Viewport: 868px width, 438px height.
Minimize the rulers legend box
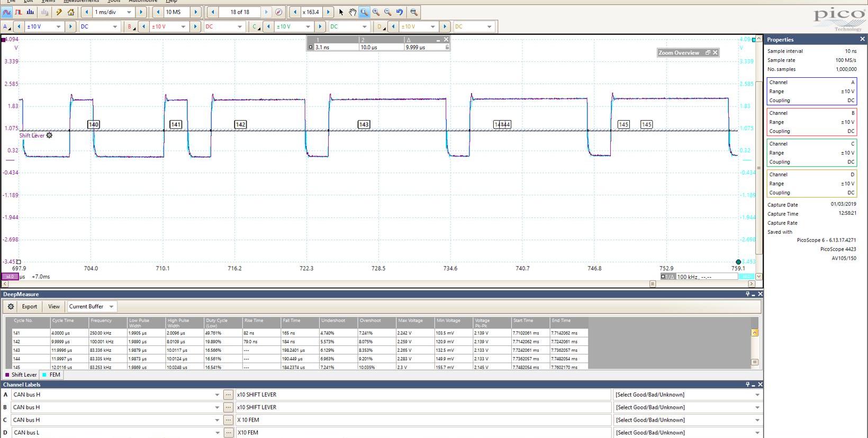438,40
